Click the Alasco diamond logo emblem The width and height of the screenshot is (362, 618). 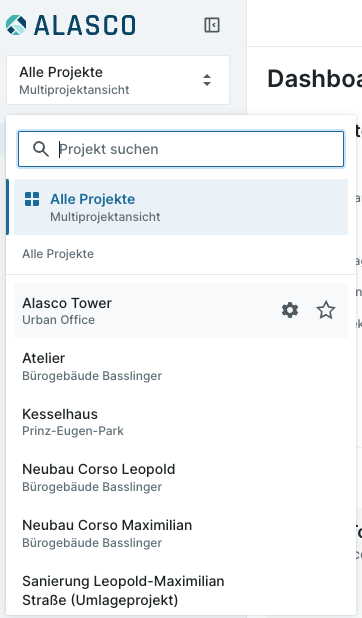click(16, 25)
